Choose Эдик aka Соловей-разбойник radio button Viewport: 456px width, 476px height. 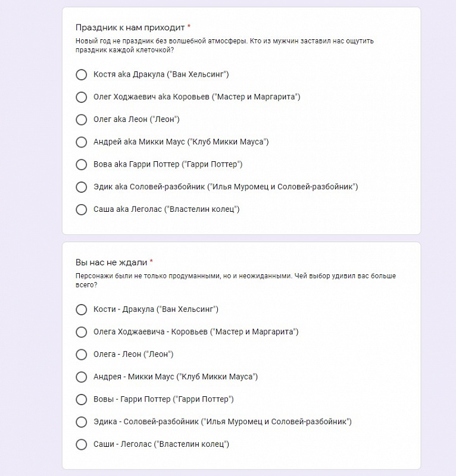[81, 187]
